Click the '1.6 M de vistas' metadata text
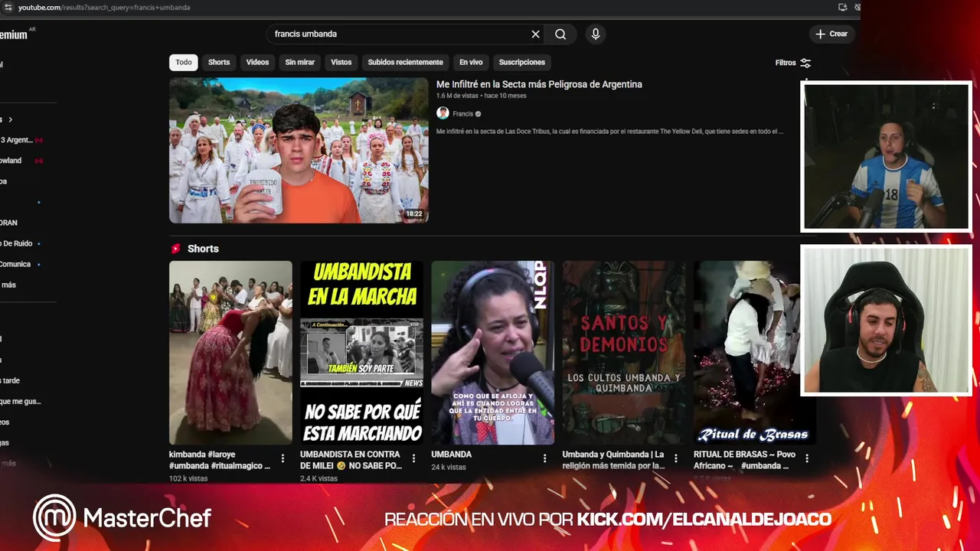This screenshot has width=980, height=551. point(457,96)
